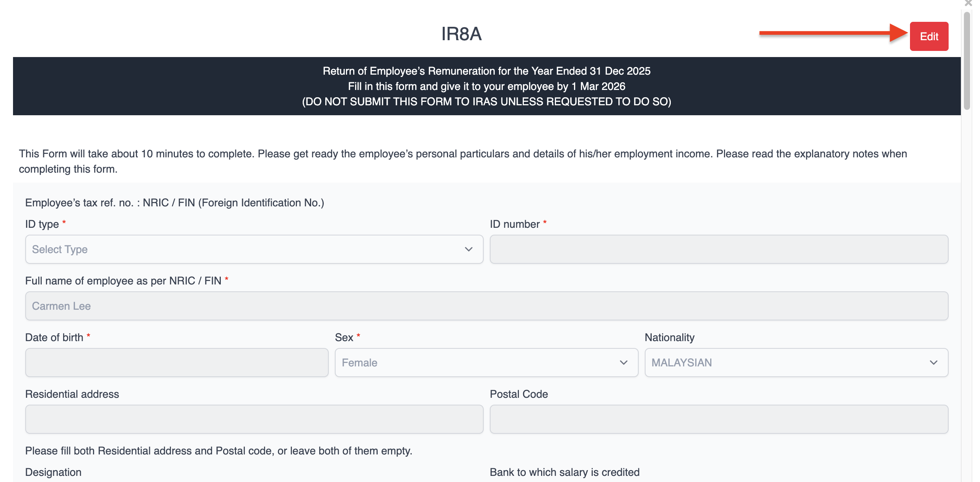Click the Nationality chevron arrow
Viewport: 980px width, 482px height.
(933, 363)
